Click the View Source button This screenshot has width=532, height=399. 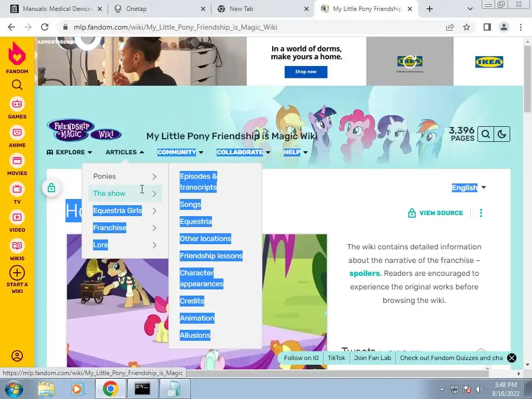pos(436,212)
